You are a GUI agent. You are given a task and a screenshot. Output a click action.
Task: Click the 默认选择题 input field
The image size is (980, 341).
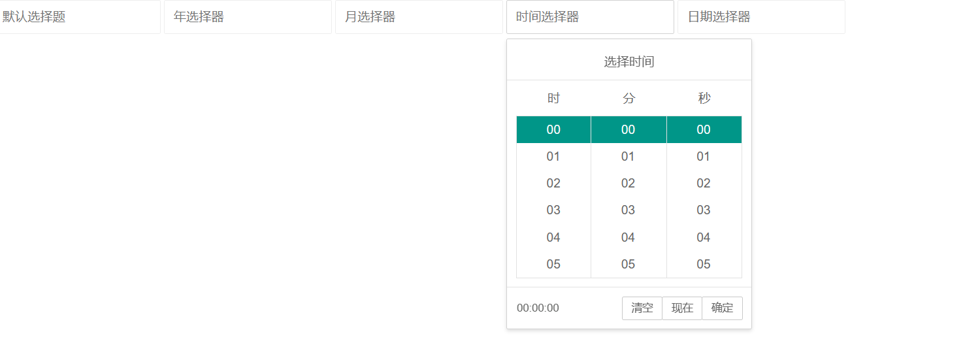(79, 17)
